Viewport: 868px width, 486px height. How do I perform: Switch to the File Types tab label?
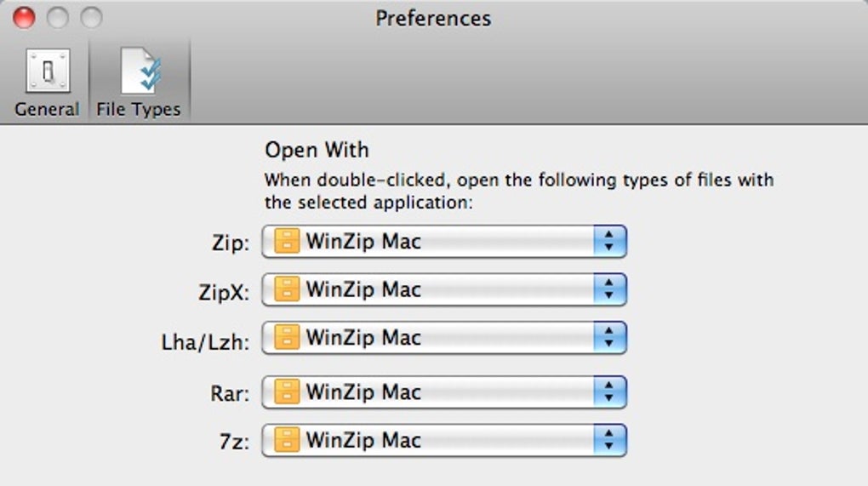[x=139, y=109]
